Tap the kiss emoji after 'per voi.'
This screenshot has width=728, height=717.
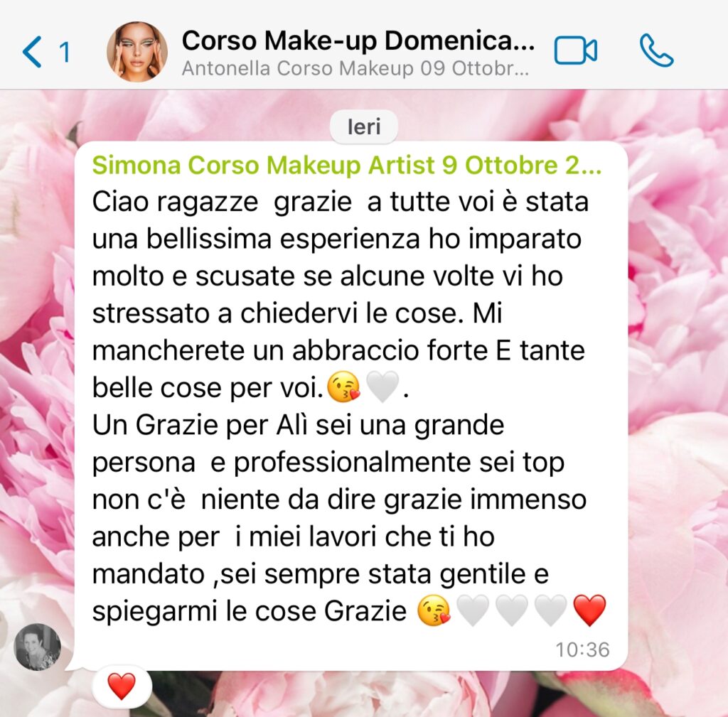pos(343,387)
